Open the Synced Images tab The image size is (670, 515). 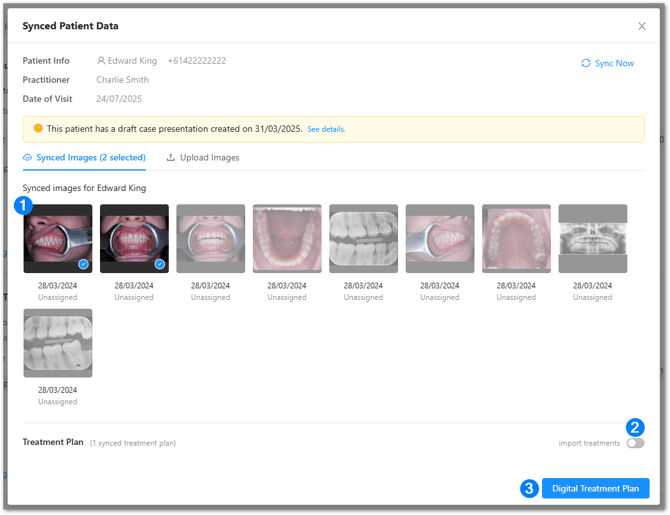click(x=90, y=158)
